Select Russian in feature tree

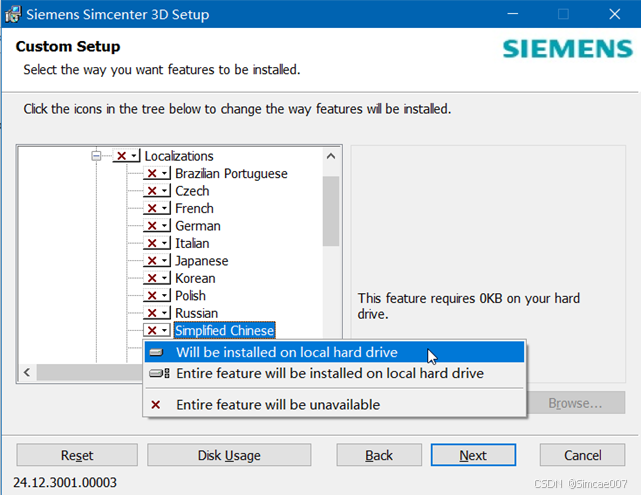pos(196,313)
